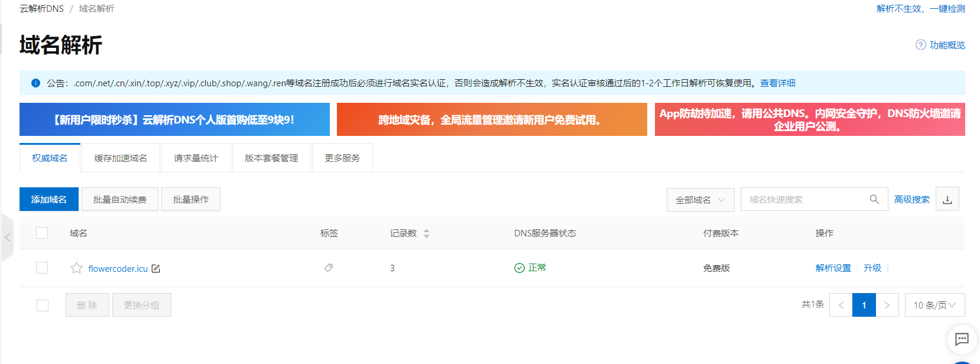Click the question mark help icon
Viewport: 980px width, 364px height.
(920, 45)
